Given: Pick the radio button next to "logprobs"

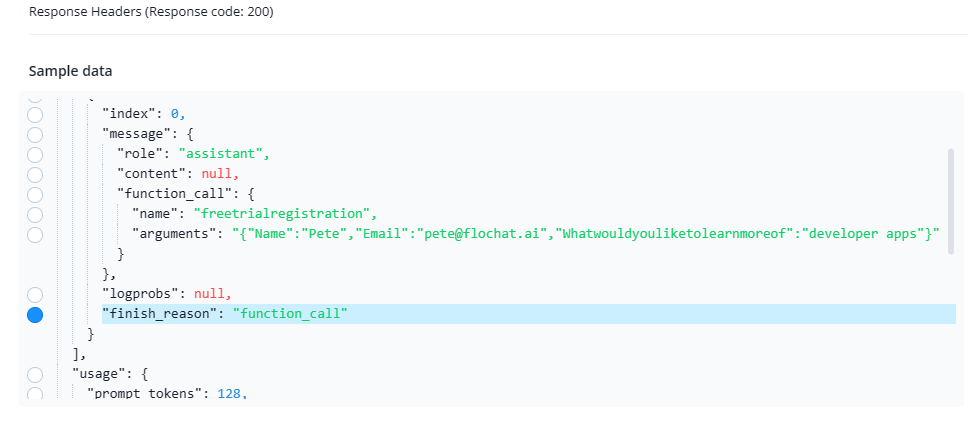Looking at the screenshot, I should [x=35, y=294].
